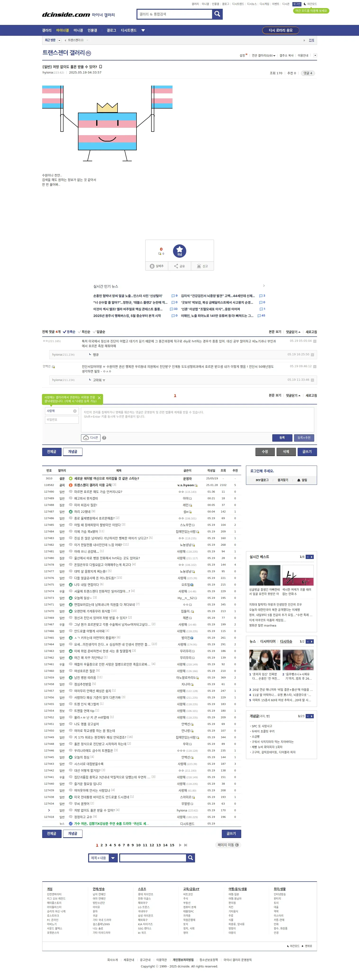This screenshot has height=980, width=359.
Task: Switch to 디시이슈 tab in sidebar
Action: pyautogui.click(x=286, y=641)
